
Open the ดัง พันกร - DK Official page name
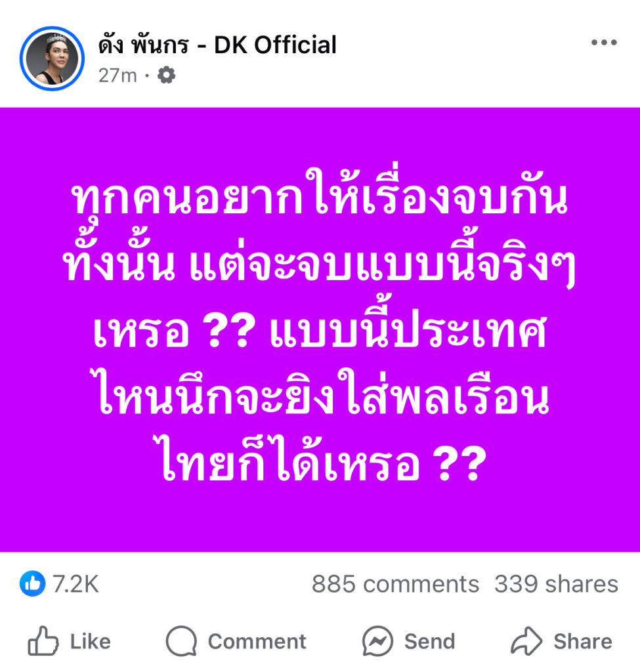click(x=217, y=45)
